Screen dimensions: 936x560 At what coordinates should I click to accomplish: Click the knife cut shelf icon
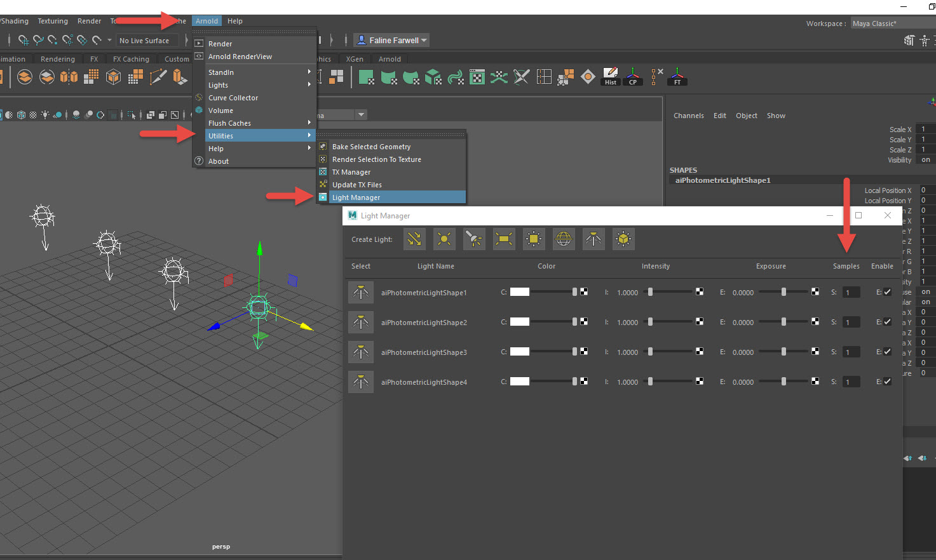click(x=158, y=77)
